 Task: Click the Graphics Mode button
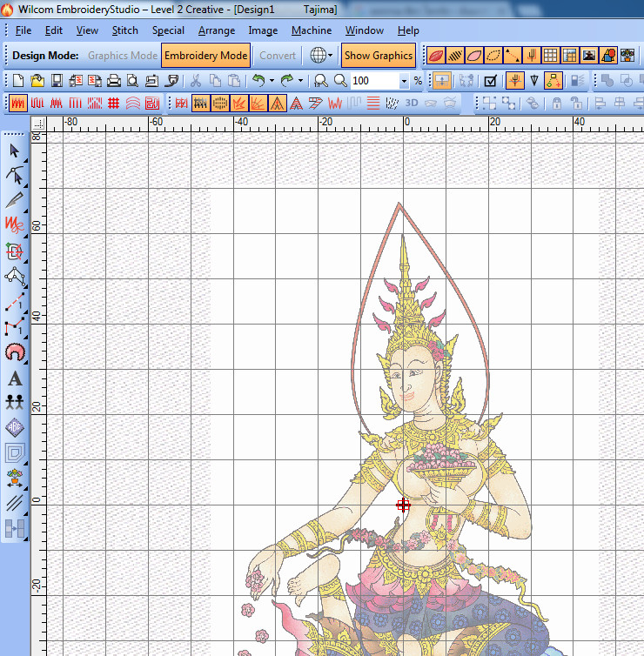[x=123, y=55]
